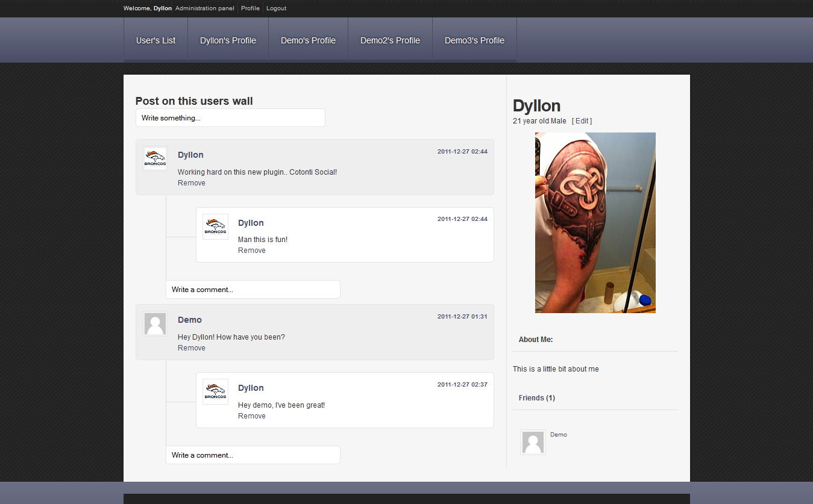The image size is (813, 504).
Task: Open the User's List tab
Action: coord(155,40)
